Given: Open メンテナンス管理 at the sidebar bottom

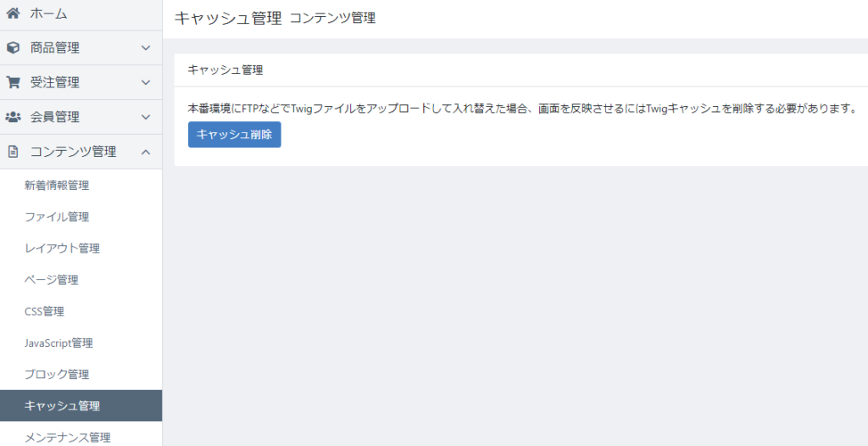Looking at the screenshot, I should pyautogui.click(x=68, y=438).
